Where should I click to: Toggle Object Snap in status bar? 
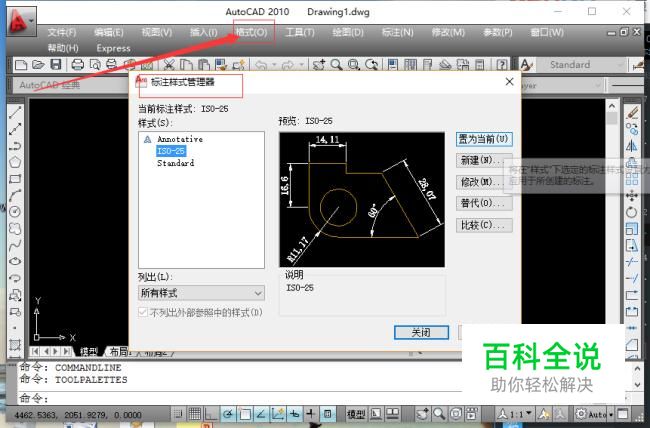click(244, 413)
